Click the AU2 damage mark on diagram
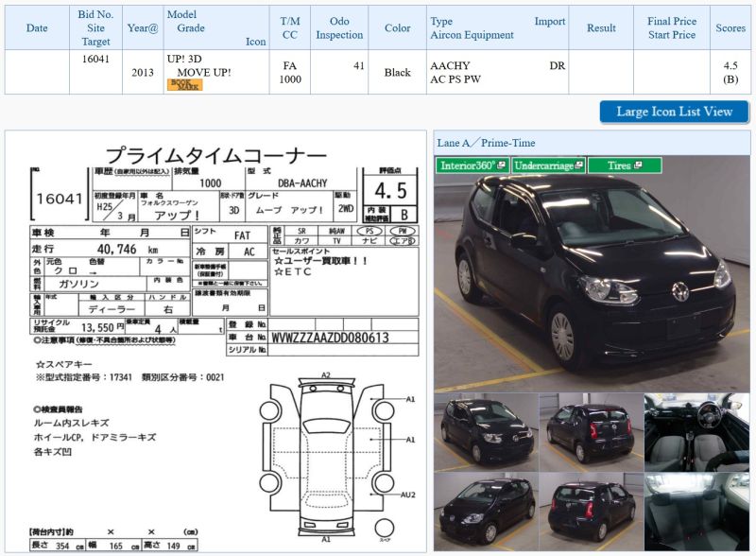 tap(408, 495)
